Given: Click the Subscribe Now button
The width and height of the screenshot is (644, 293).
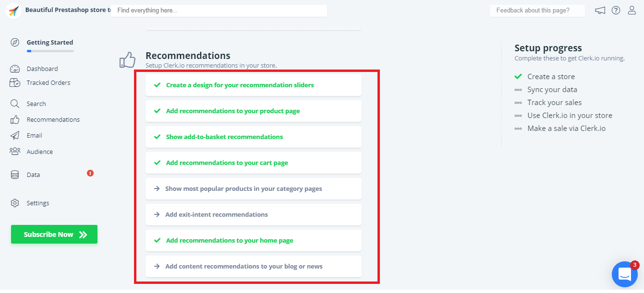Looking at the screenshot, I should (54, 234).
